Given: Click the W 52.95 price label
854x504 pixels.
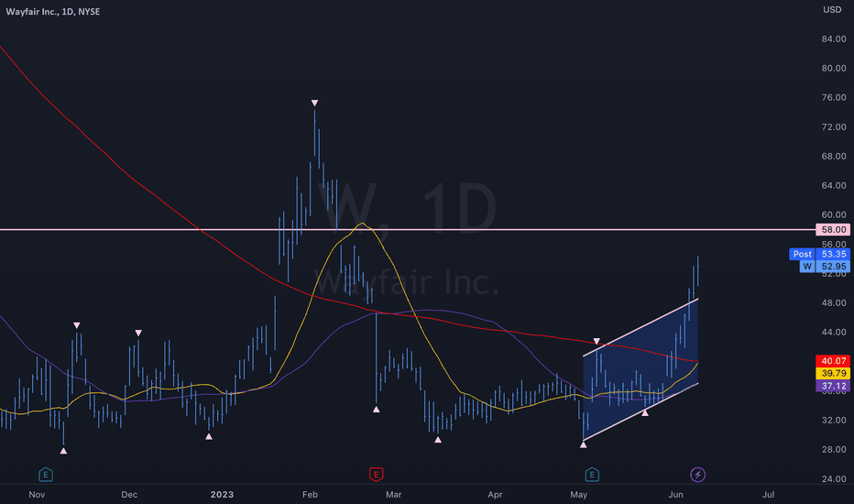Looking at the screenshot, I should (825, 267).
